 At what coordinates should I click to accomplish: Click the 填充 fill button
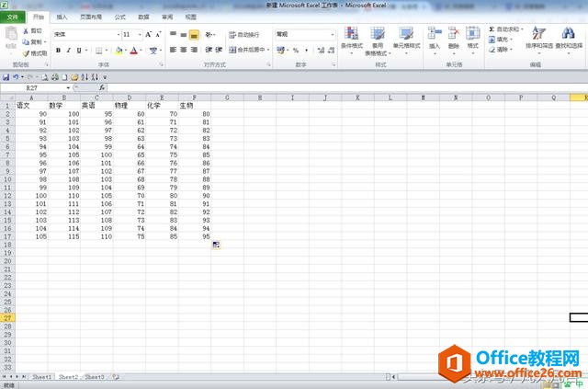500,39
